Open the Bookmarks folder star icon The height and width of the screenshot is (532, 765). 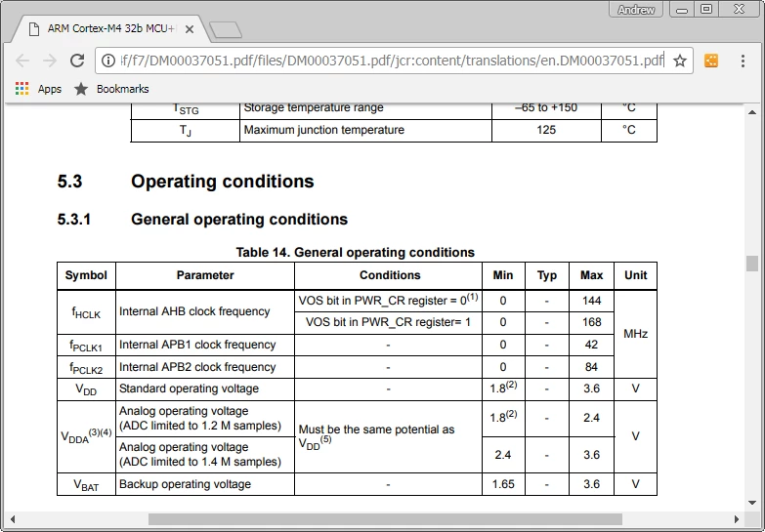81,89
